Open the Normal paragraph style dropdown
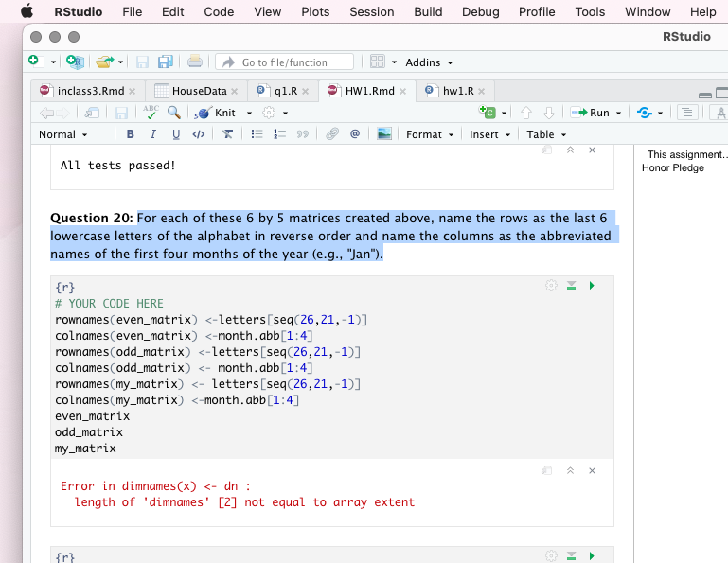This screenshot has height=563, width=728. point(63,134)
